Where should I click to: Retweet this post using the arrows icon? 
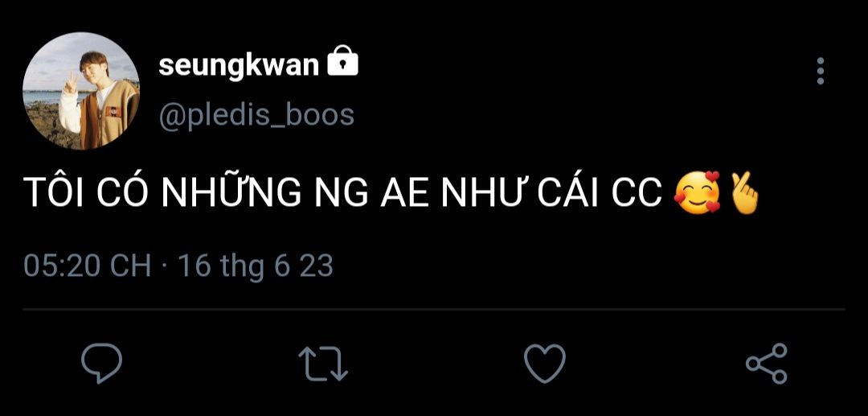click(323, 364)
